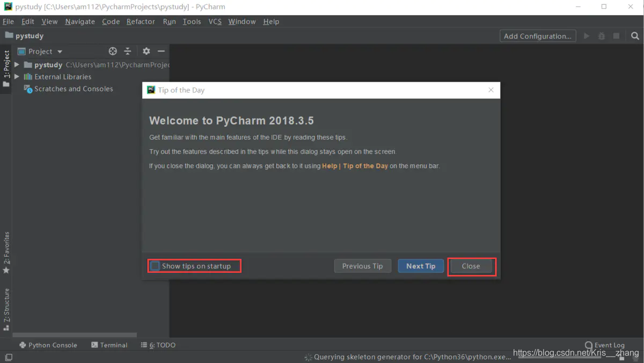
Task: Click the pystudy folder icon in breadcrumb
Action: (x=9, y=35)
